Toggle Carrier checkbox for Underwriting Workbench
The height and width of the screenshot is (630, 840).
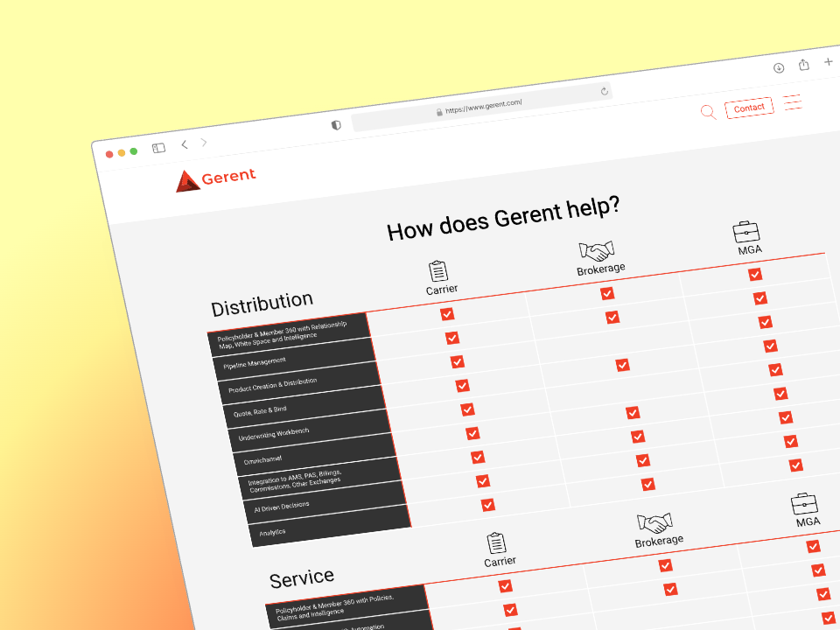(467, 409)
